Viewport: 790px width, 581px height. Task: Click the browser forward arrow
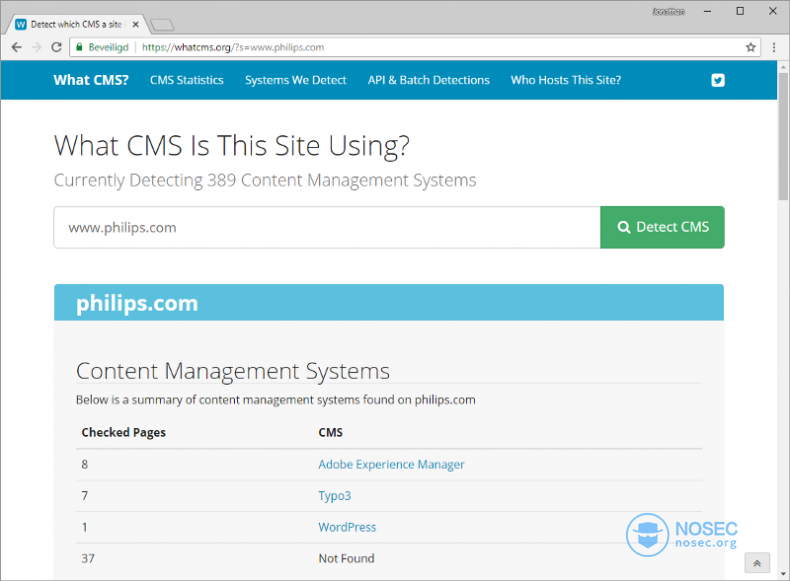coord(36,47)
